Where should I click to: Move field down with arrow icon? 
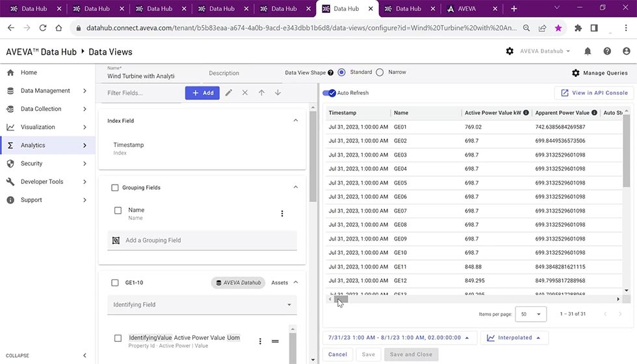click(x=278, y=93)
